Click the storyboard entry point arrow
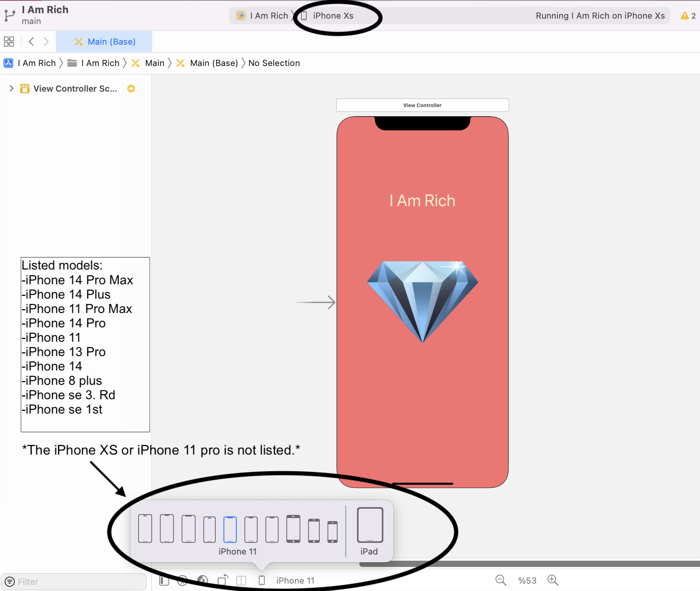The height and width of the screenshot is (591, 700). coord(315,302)
